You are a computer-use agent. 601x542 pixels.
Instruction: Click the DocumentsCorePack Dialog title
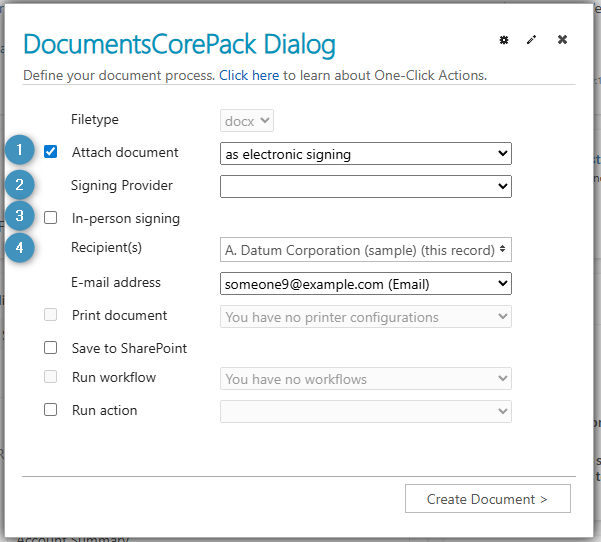click(x=179, y=45)
